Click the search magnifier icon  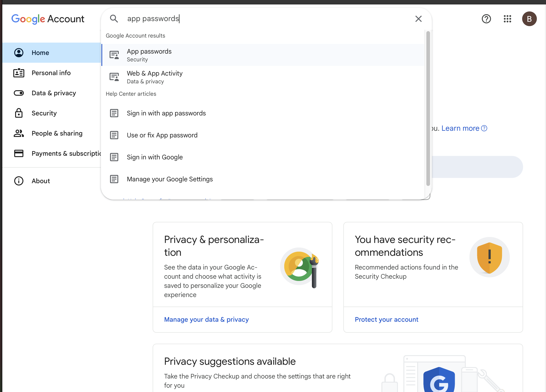(114, 19)
